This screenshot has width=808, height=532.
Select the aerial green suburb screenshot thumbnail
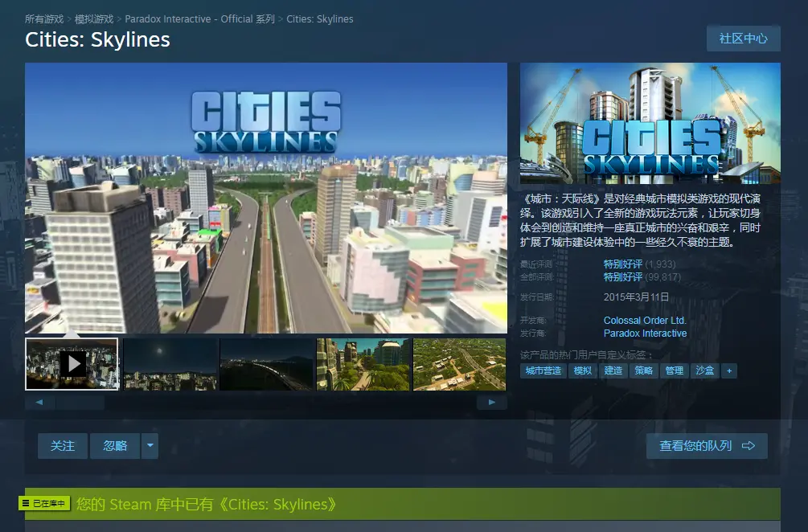click(x=460, y=364)
